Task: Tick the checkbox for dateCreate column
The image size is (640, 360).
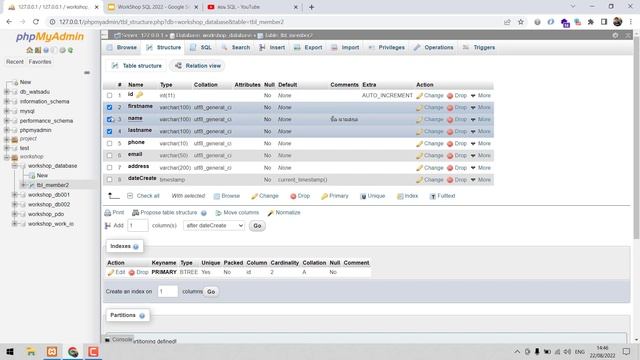Action: click(109, 180)
